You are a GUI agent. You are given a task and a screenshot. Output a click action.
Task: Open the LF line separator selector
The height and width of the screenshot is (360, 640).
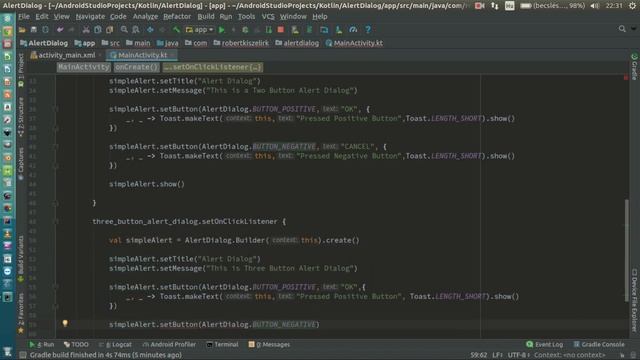[x=498, y=355]
